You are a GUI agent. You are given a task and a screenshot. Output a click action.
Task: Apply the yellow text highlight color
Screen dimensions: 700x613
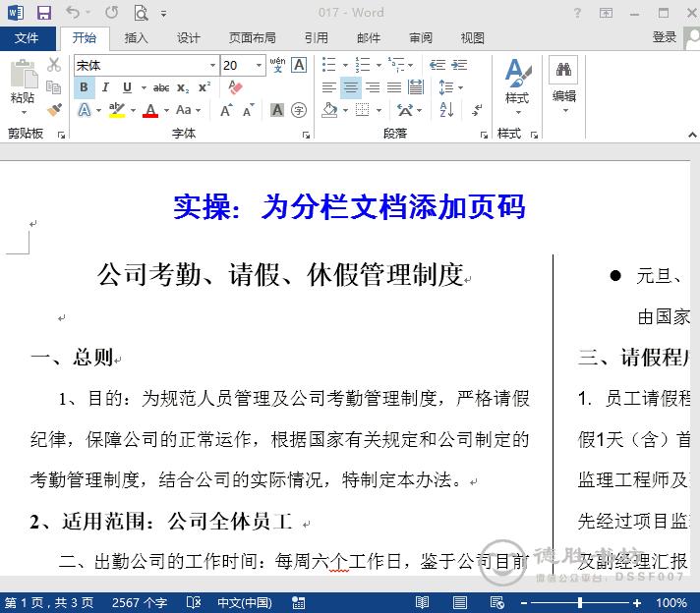[117, 110]
